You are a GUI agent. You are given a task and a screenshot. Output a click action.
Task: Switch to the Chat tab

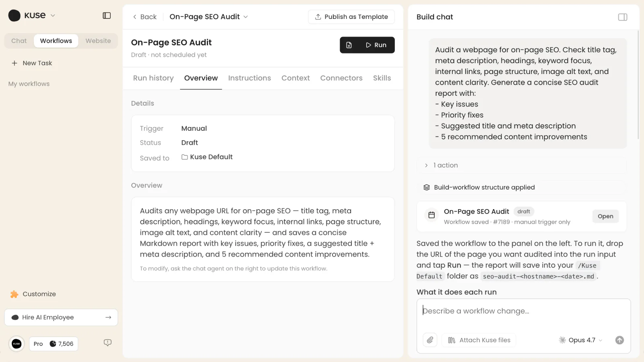(19, 41)
